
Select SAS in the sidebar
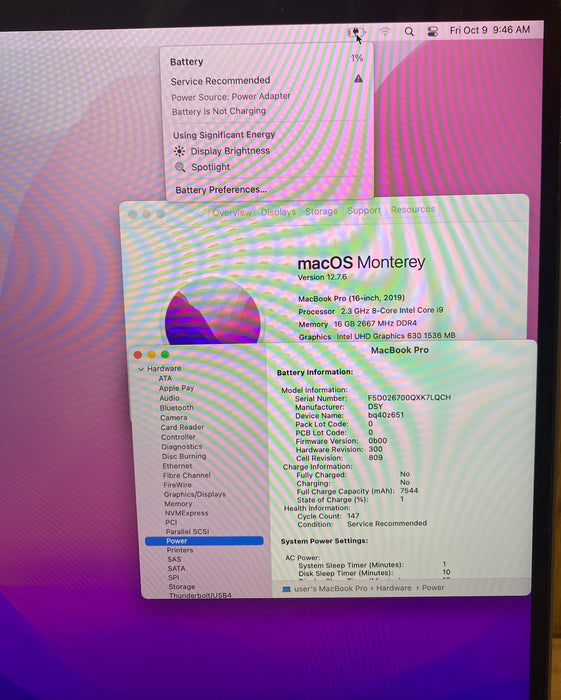pos(174,559)
